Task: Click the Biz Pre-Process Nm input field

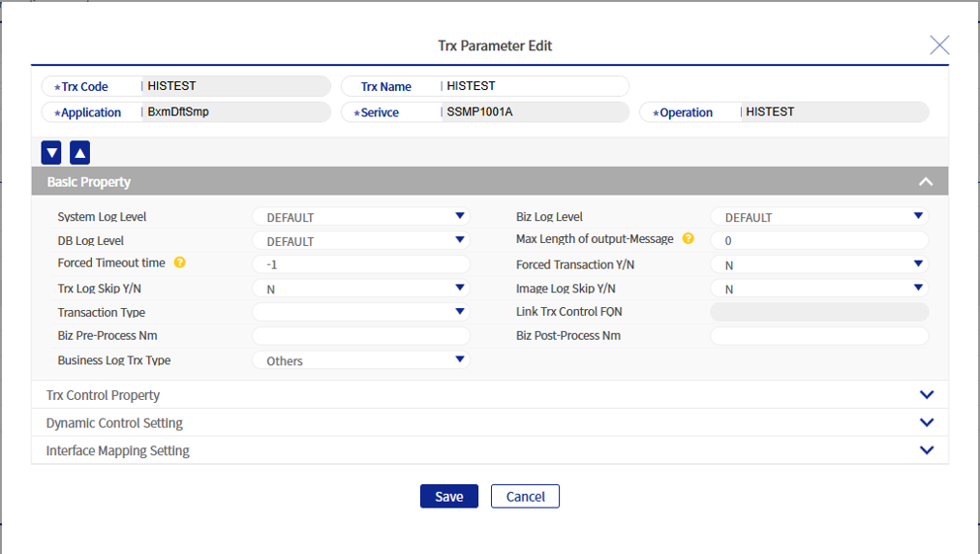Action: pos(361,336)
